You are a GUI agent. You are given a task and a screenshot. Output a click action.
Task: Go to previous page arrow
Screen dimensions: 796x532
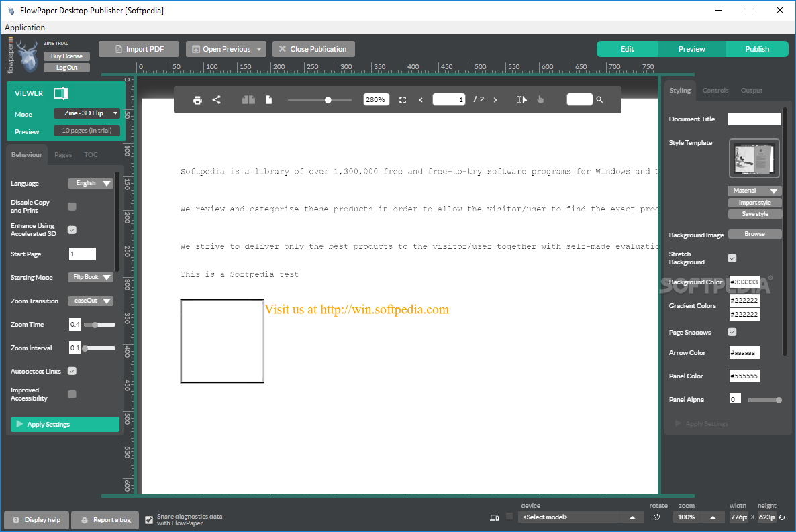click(420, 100)
